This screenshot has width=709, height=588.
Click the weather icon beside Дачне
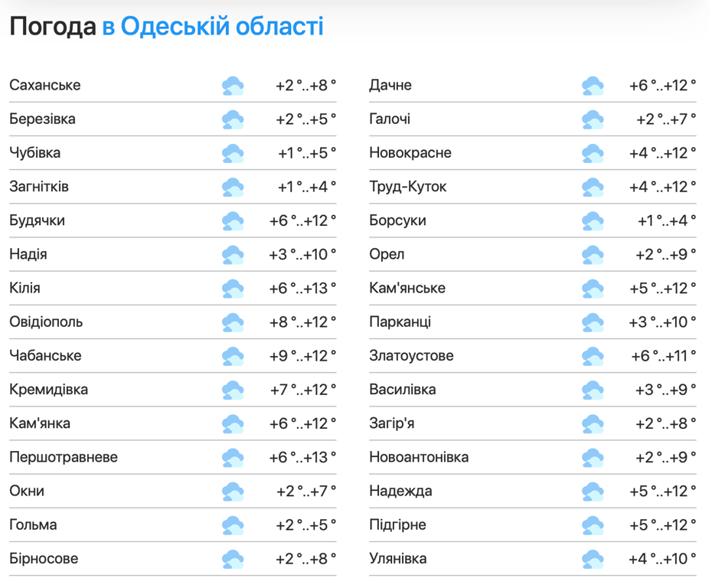pyautogui.click(x=593, y=86)
